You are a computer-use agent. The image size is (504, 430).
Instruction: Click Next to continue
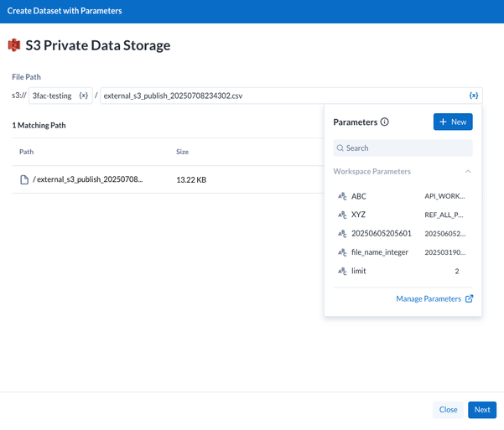click(482, 410)
